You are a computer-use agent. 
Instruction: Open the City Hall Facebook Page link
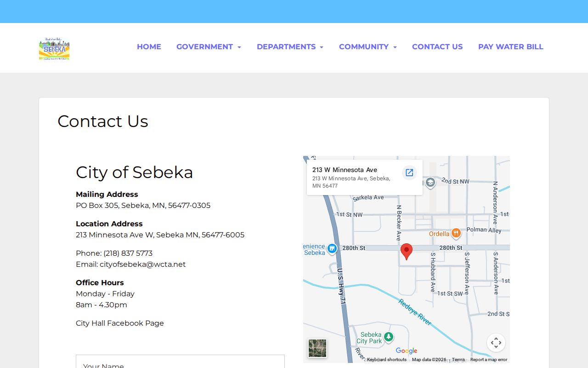[120, 323]
